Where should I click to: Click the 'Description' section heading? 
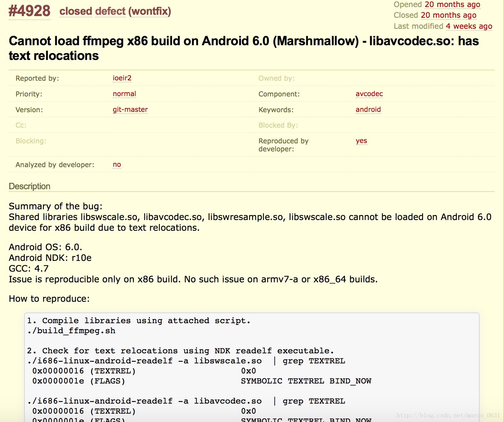[29, 186]
